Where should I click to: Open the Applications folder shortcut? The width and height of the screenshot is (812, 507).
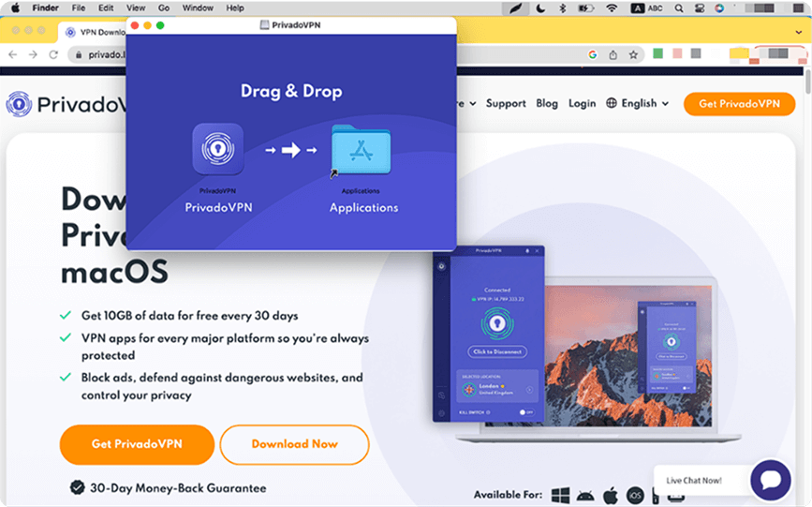pyautogui.click(x=362, y=150)
